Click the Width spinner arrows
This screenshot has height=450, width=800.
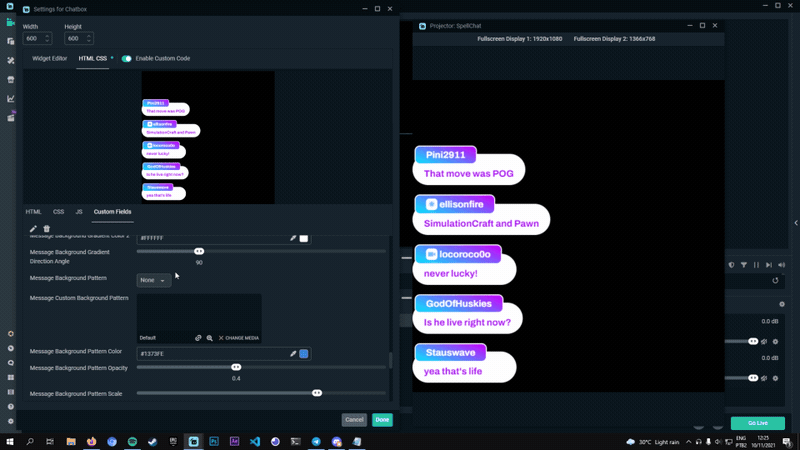47,38
